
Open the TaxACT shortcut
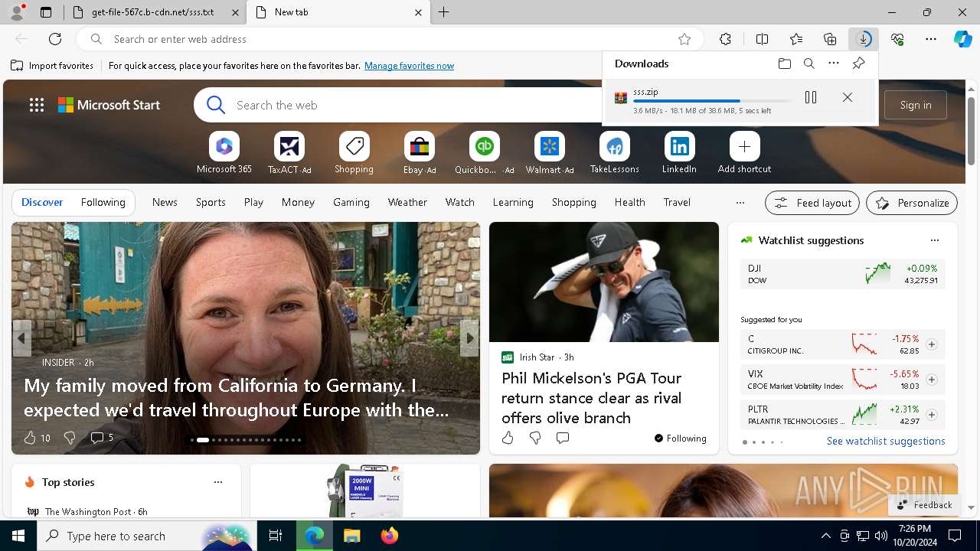coord(289,153)
